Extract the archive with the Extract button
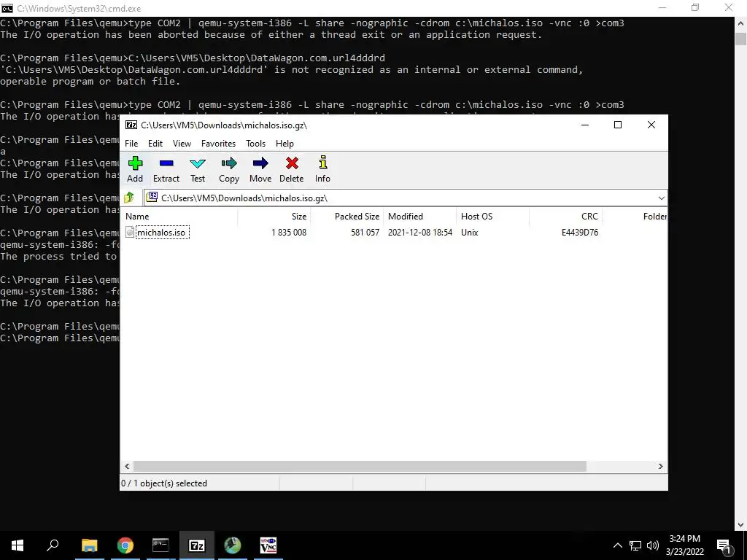The width and height of the screenshot is (747, 560). pos(166,169)
